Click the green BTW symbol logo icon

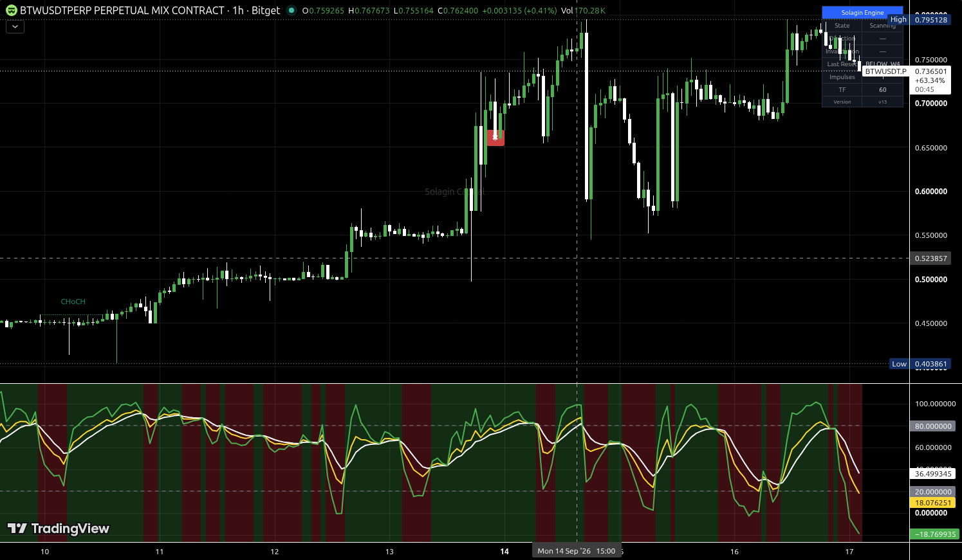[12, 10]
